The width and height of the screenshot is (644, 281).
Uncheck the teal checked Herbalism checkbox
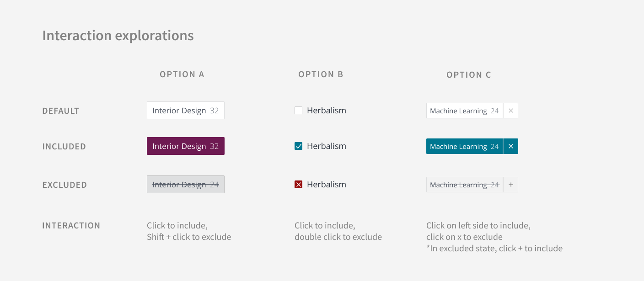[299, 146]
